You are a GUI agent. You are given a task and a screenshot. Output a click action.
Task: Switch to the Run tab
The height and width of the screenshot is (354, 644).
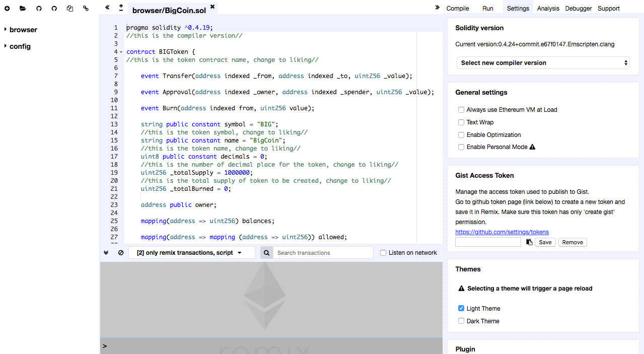(488, 8)
